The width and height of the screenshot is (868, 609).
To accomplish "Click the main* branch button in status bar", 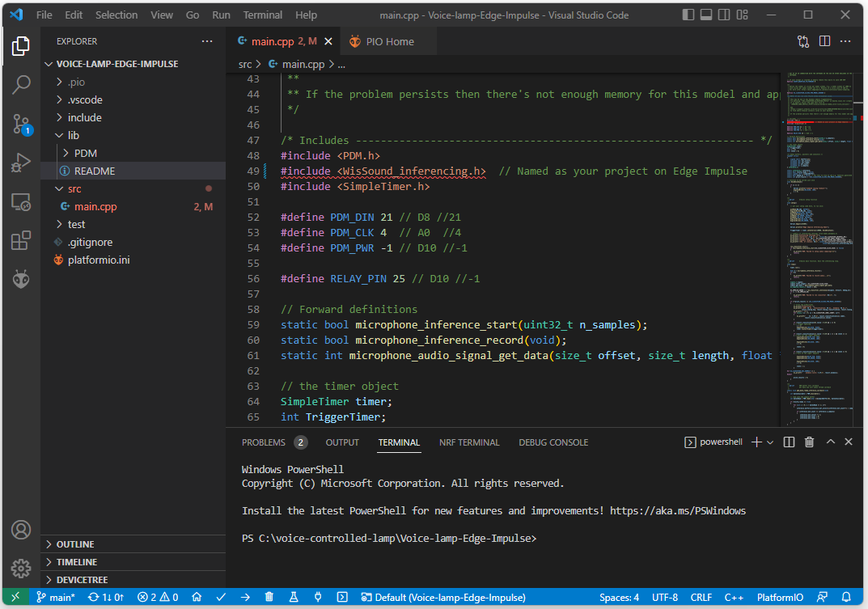I will 55,598.
